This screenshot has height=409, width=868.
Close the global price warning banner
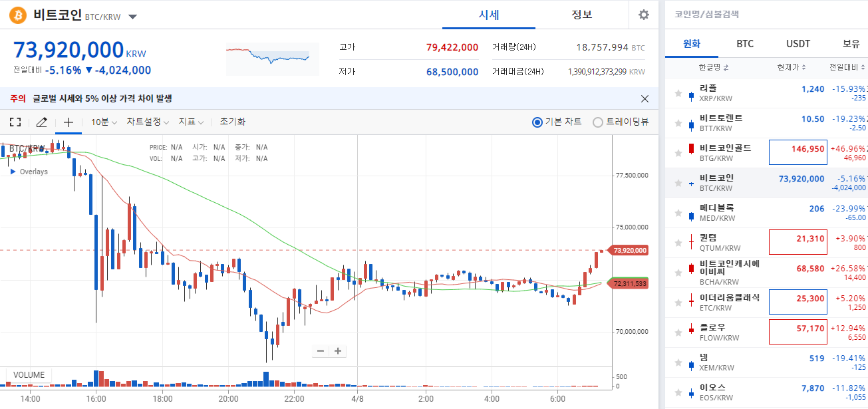point(645,98)
